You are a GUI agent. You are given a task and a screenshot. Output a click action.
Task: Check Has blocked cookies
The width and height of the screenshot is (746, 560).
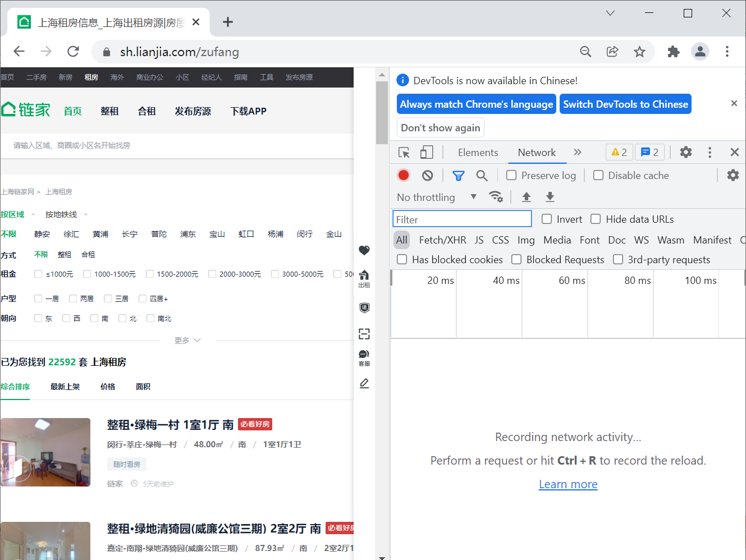pos(402,259)
